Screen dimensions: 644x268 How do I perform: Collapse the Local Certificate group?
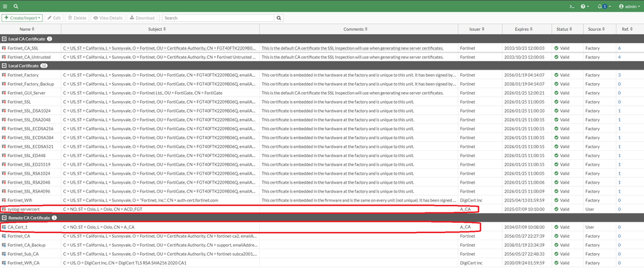[x=4, y=66]
